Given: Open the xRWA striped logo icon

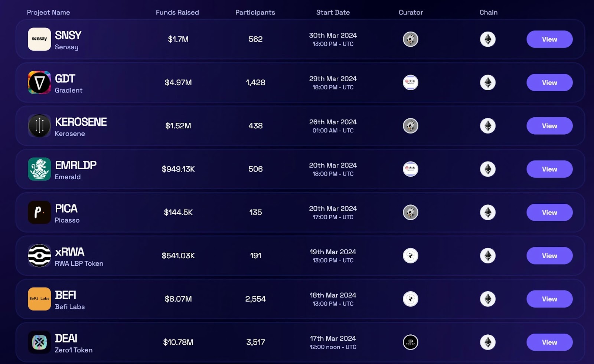Looking at the screenshot, I should pyautogui.click(x=39, y=256).
